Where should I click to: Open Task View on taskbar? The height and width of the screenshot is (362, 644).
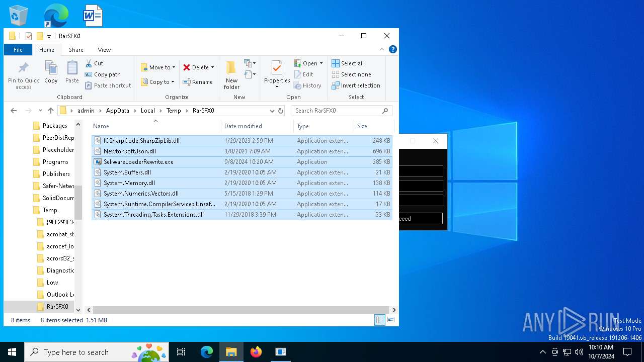tap(181, 352)
